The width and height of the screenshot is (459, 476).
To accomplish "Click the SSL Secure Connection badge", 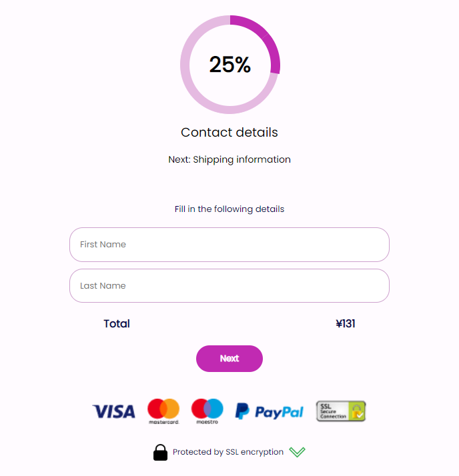I will point(341,411).
